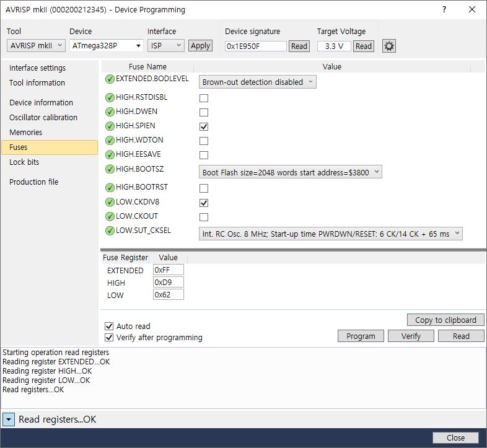
Task: Enable the HIGH.WDTON fuse checkbox
Action: point(204,141)
